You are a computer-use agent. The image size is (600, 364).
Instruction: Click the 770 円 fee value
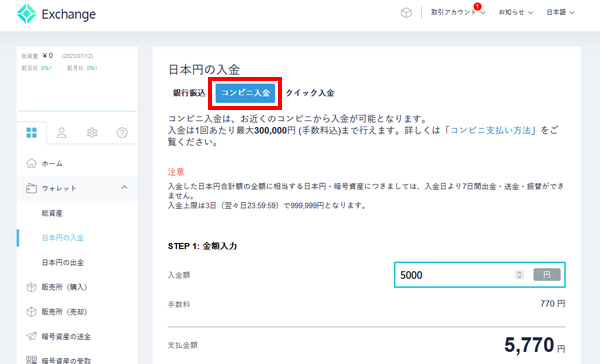tap(553, 304)
